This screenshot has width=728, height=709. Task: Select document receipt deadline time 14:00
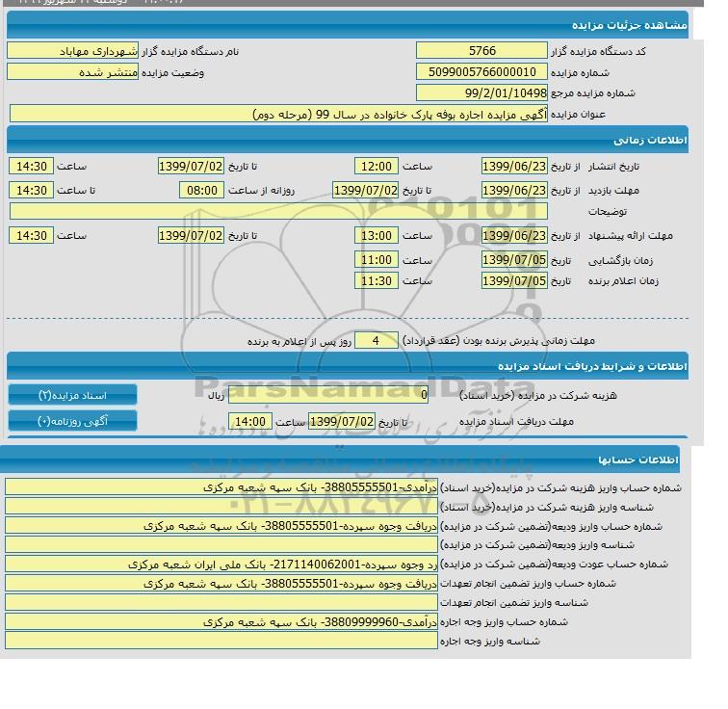pyautogui.click(x=249, y=422)
